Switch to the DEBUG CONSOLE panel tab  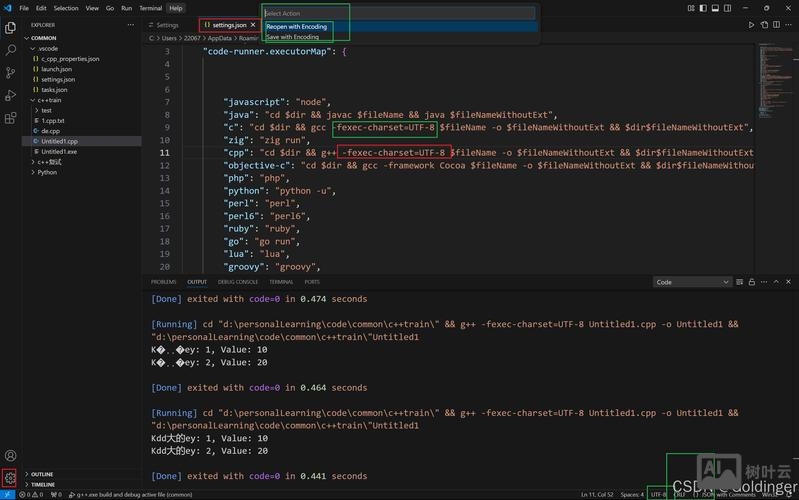click(238, 282)
